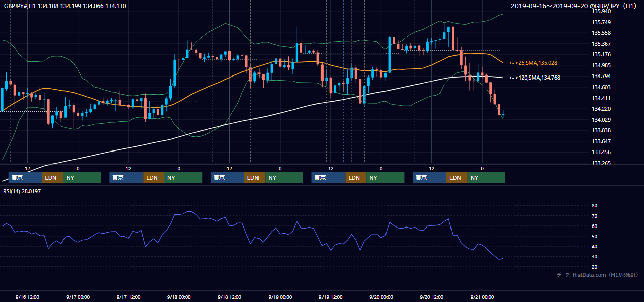
Task: Click RSI scale value 50
Action: click(x=595, y=236)
